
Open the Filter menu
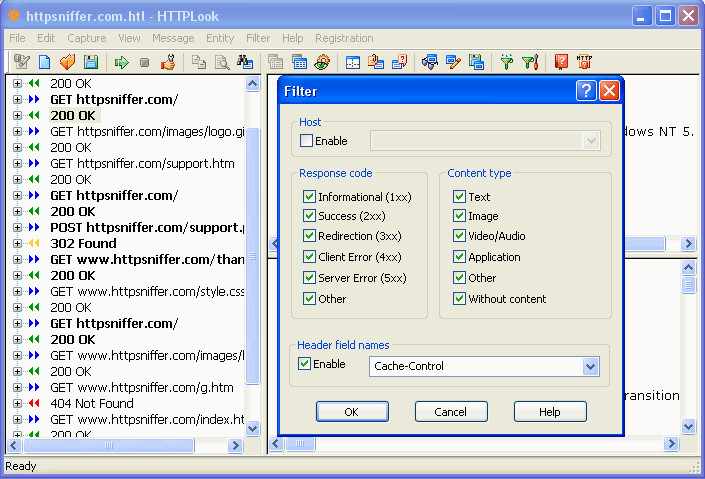(258, 38)
